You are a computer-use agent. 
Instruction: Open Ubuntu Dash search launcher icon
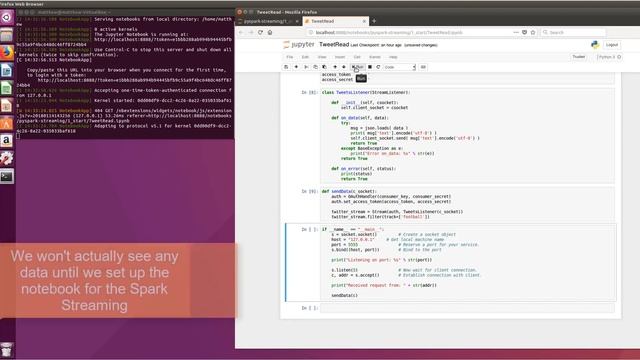(7, 18)
